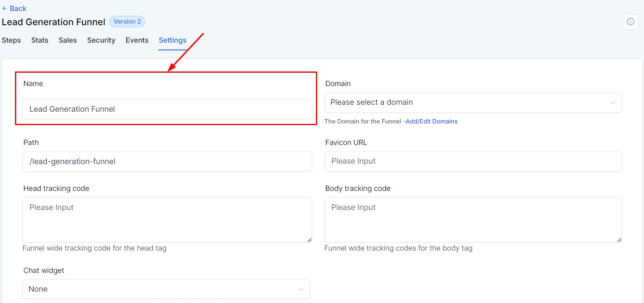Viewport: 644px width, 303px height.
Task: Click inside the Head tracking code textarea
Action: tap(167, 219)
